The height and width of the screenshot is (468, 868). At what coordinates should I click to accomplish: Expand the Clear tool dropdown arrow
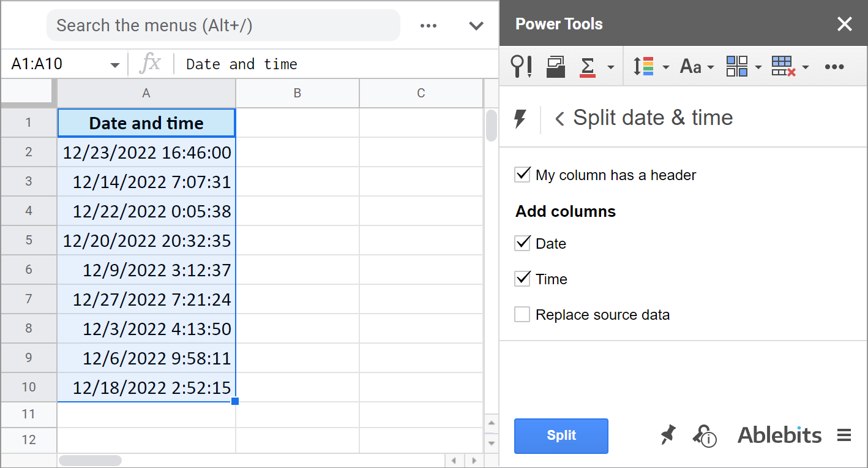coord(806,67)
